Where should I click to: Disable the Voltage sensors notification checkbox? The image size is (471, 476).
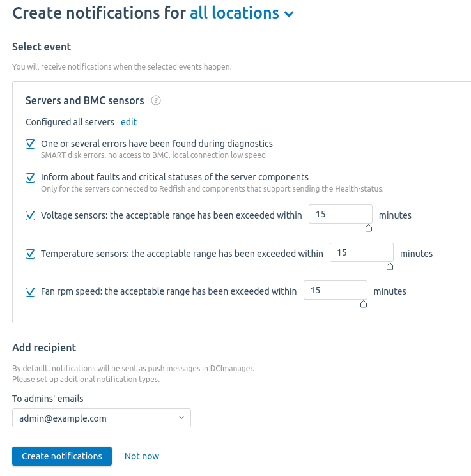click(31, 215)
